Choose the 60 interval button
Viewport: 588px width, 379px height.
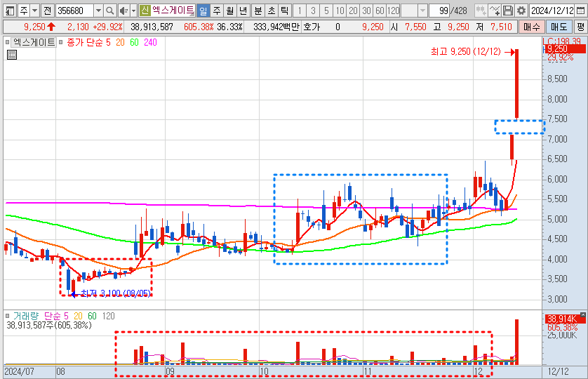(x=380, y=11)
